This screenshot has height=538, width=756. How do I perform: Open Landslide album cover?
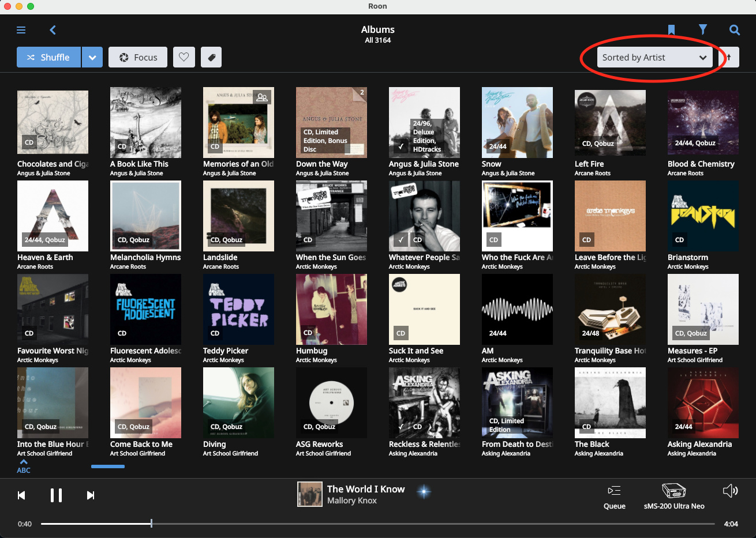(x=238, y=216)
